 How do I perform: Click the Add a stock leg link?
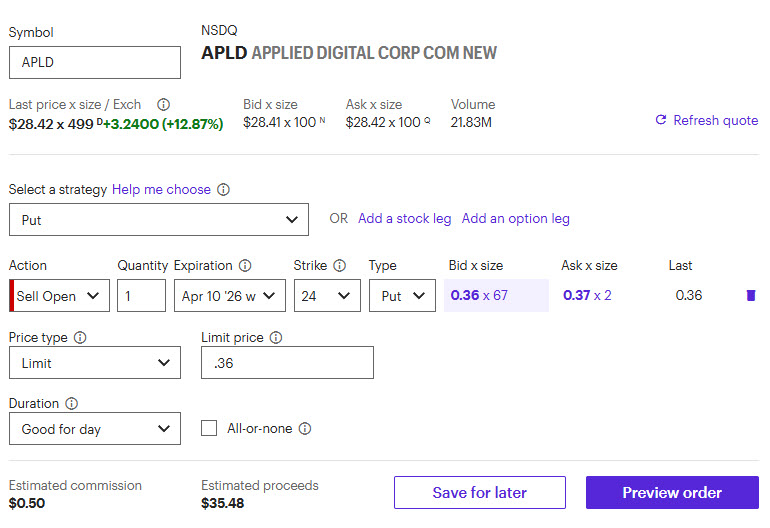[404, 219]
